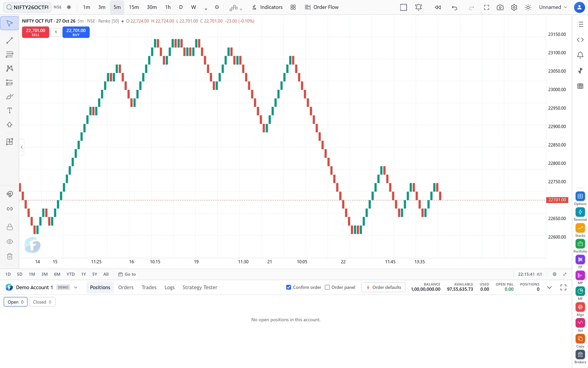
Task: Click the red SELL button
Action: coord(36,32)
